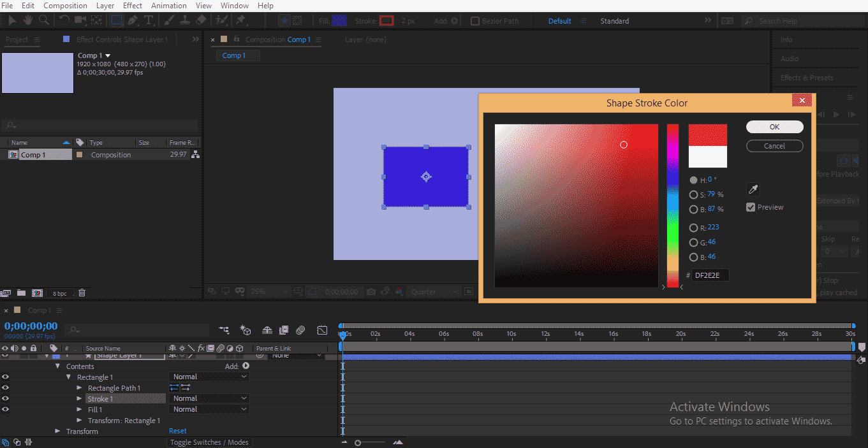This screenshot has height=448, width=868.
Task: Select the Puppet Pin tool
Action: tap(242, 20)
